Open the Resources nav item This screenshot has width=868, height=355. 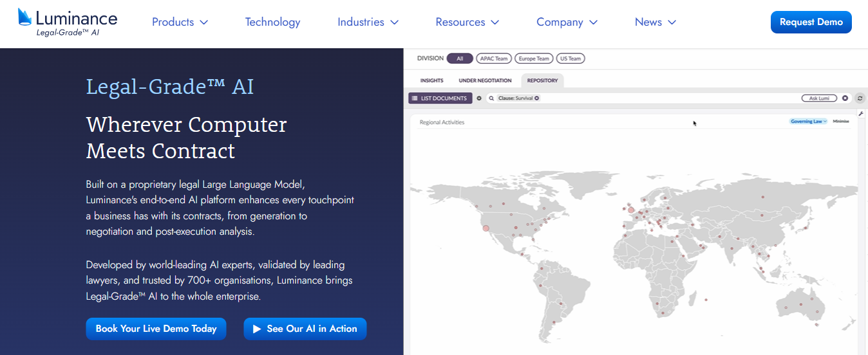pos(460,22)
